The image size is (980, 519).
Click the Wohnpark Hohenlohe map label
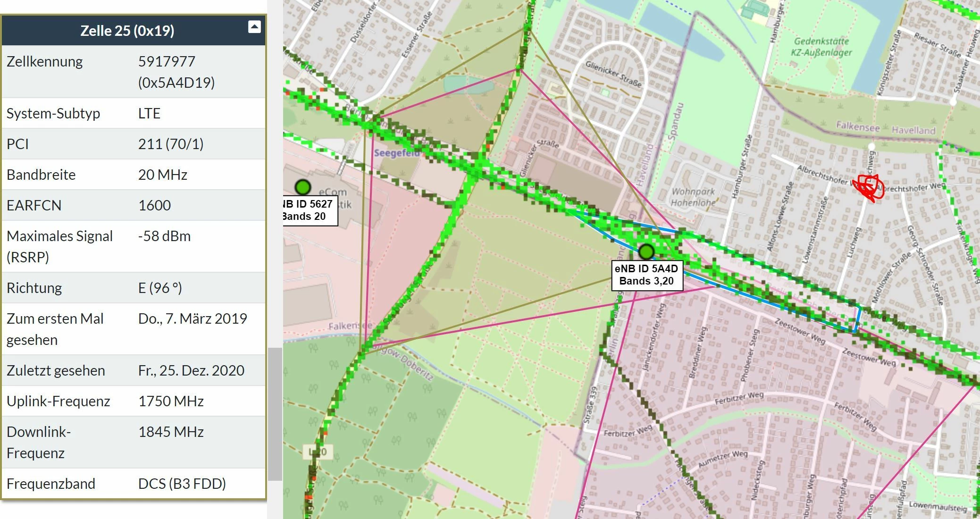tap(693, 197)
